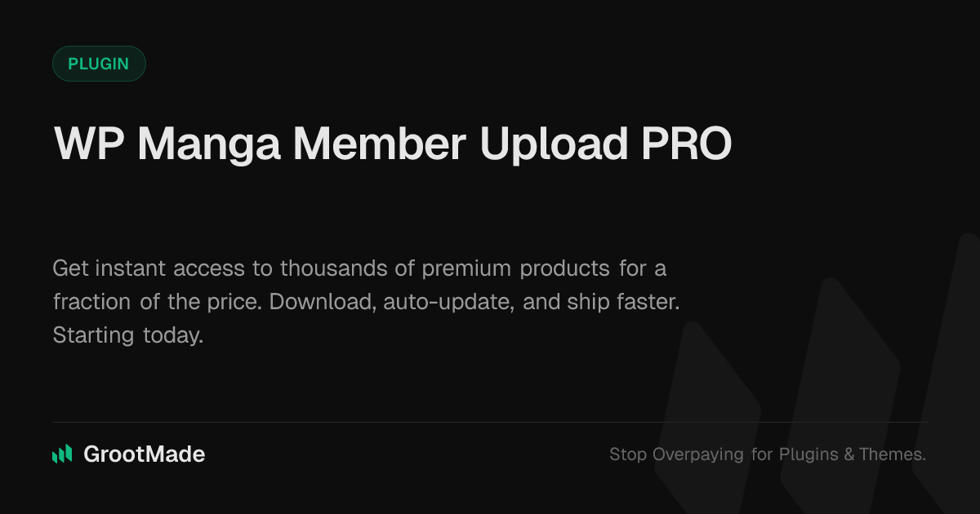The height and width of the screenshot is (514, 980).
Task: Click the shortest slanted background logo bar
Action: pyautogui.click(x=707, y=416)
